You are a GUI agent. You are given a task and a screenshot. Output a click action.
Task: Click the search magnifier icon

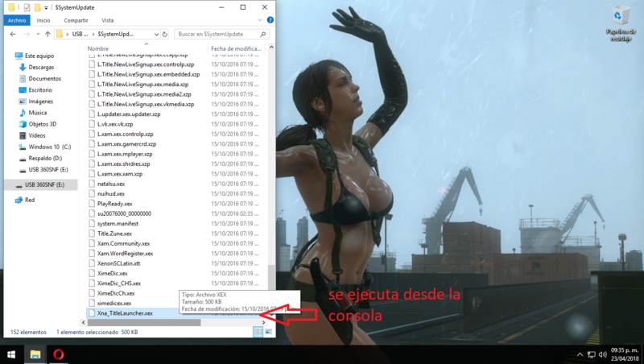click(x=263, y=34)
